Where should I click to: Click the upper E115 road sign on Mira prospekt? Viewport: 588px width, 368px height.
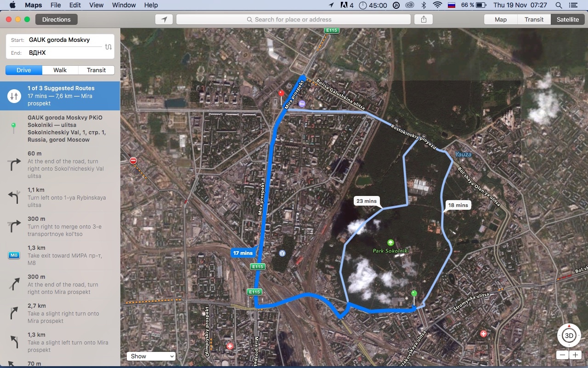click(x=331, y=30)
